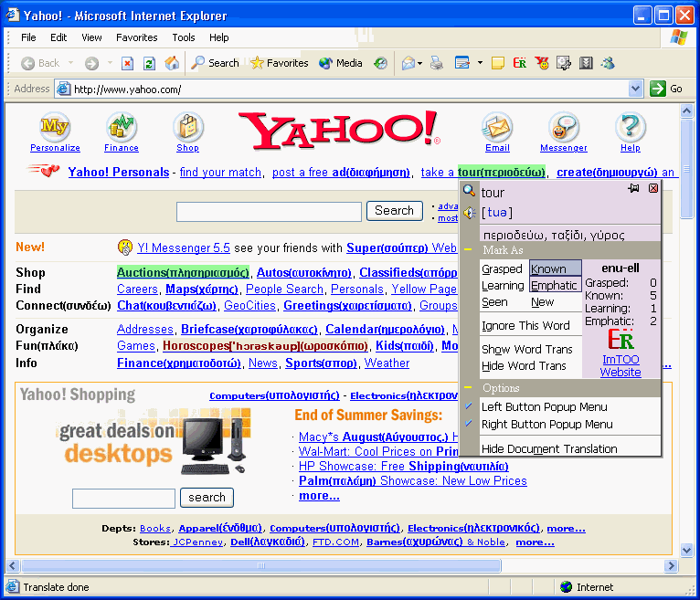Select Ignore This Word
This screenshot has width=700, height=600.
click(525, 326)
